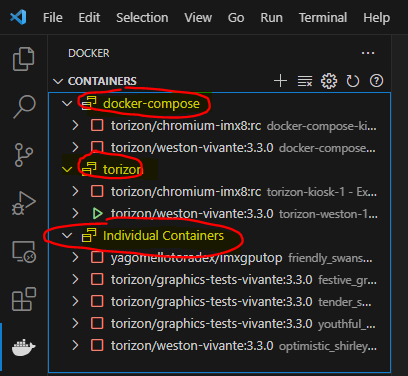The width and height of the screenshot is (408, 376).
Task: Open the Help menu
Action: point(376,17)
